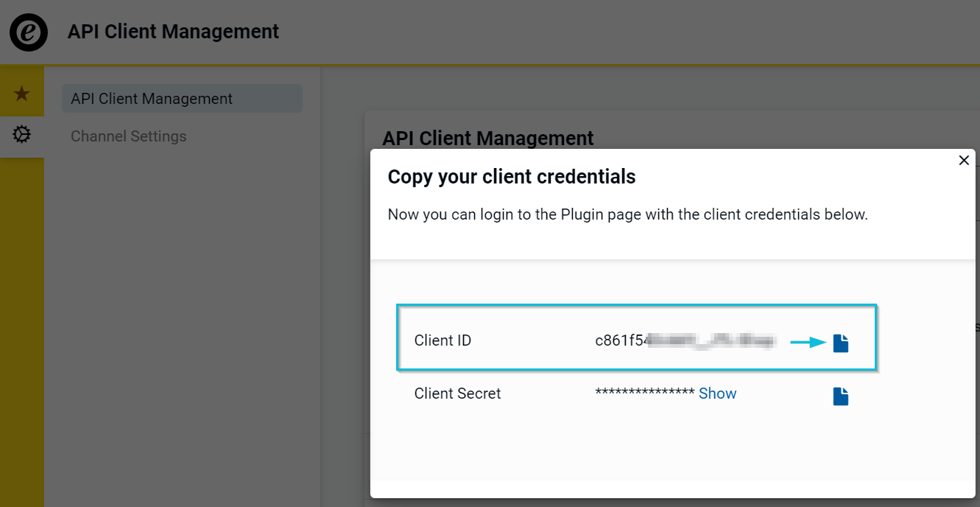The width and height of the screenshot is (980, 507).
Task: Click the Trusted Shops logo icon
Action: pos(29,32)
